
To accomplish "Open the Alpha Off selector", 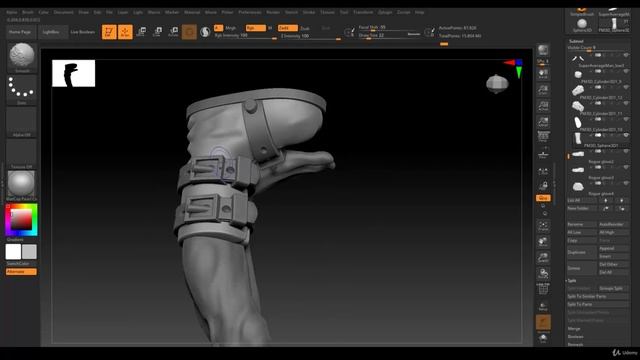I will pos(22,122).
